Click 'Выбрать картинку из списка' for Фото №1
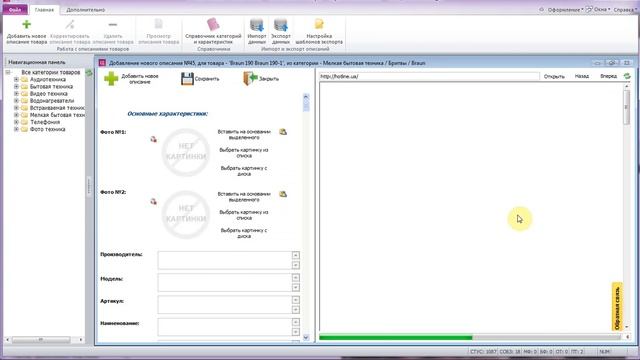The width and height of the screenshot is (640, 360). pyautogui.click(x=244, y=153)
